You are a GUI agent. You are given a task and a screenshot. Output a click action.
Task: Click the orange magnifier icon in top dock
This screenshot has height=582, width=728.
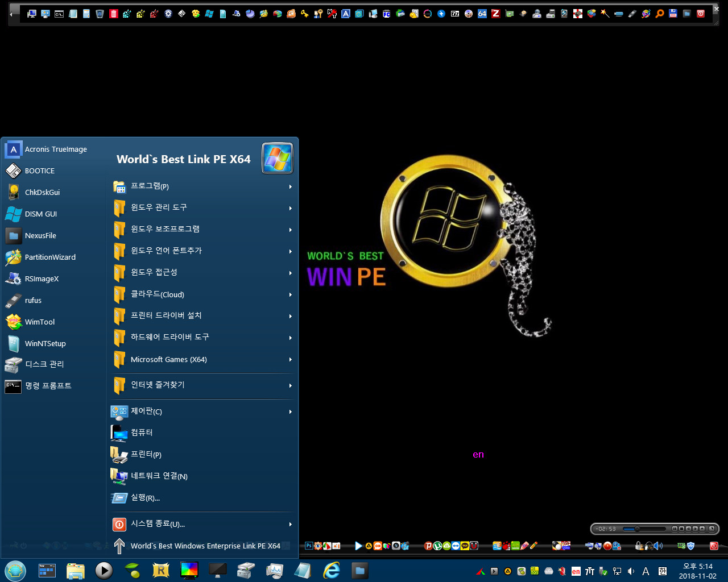pos(660,14)
